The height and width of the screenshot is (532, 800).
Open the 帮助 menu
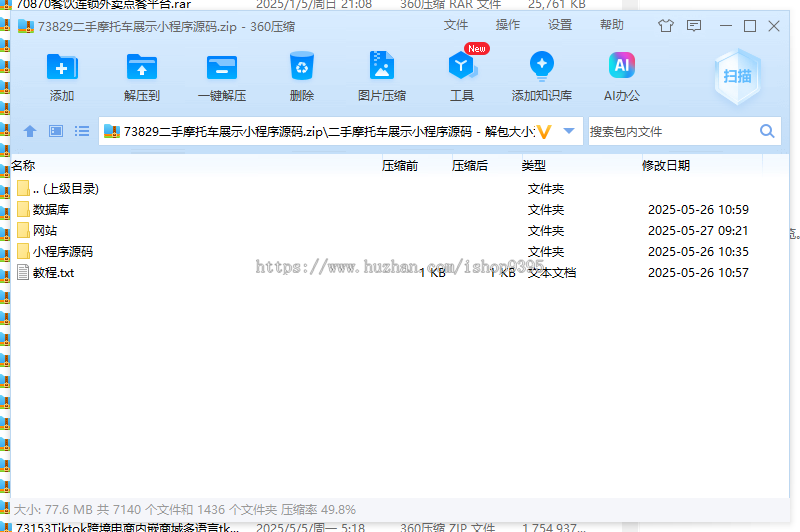coord(612,25)
